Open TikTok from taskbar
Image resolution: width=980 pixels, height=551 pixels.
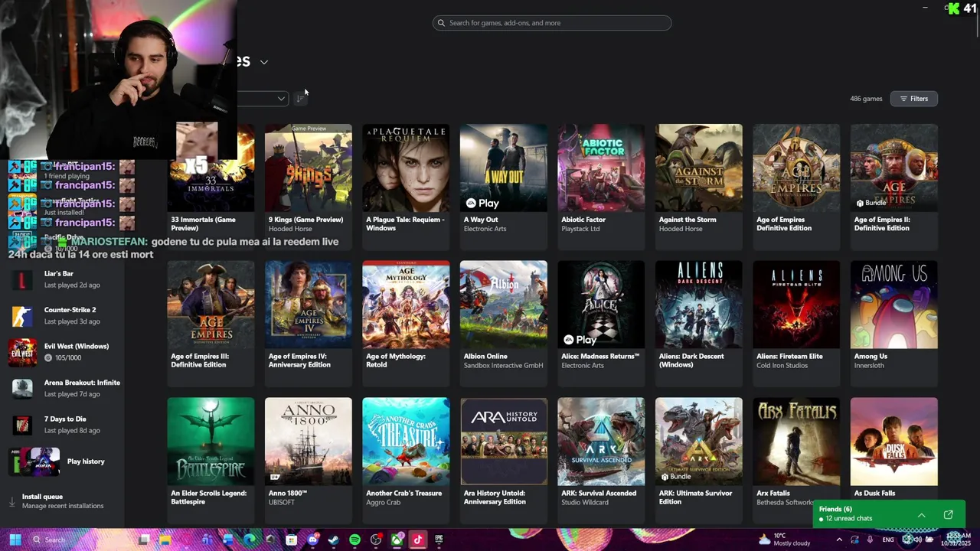click(418, 540)
